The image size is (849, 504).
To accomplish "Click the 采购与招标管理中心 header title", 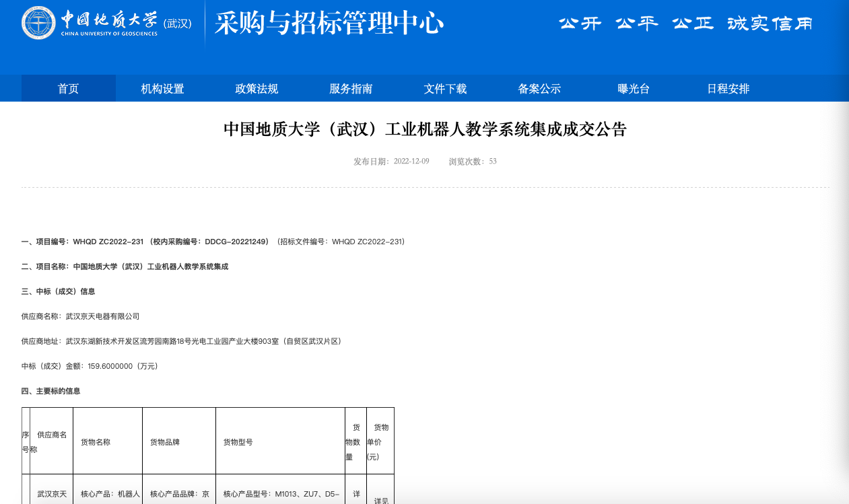I will point(329,24).
